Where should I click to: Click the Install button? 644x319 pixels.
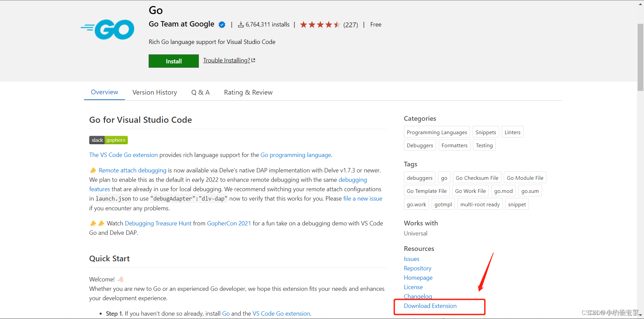tap(174, 61)
